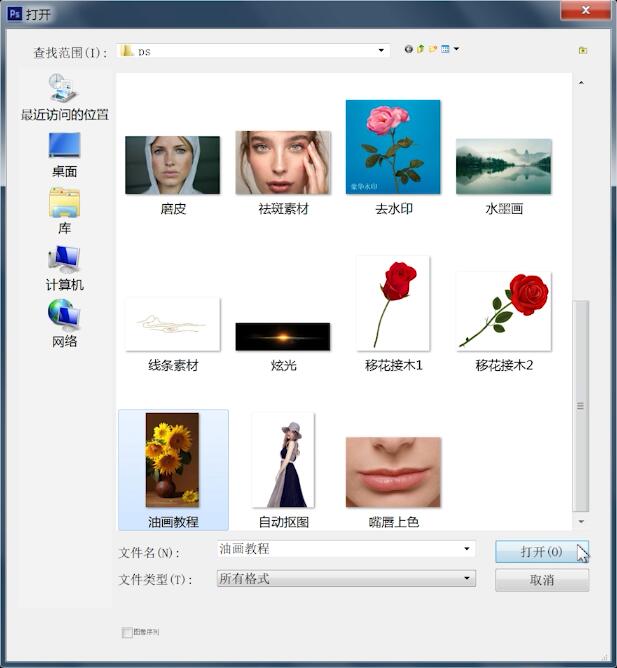617x668 pixels.
Task: Click the file name text 去水印
Action: click(x=394, y=209)
